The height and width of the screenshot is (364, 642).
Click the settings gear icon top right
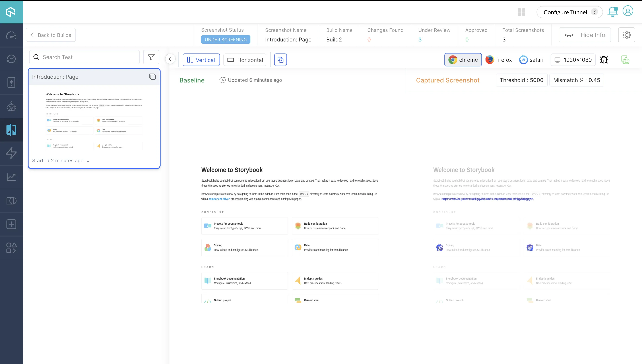(627, 35)
